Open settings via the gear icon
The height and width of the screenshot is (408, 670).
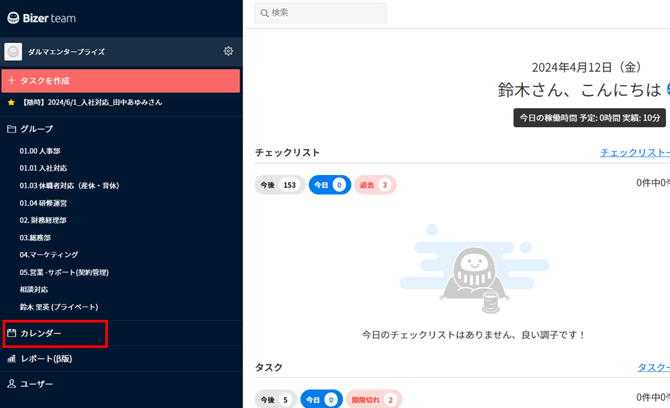228,51
